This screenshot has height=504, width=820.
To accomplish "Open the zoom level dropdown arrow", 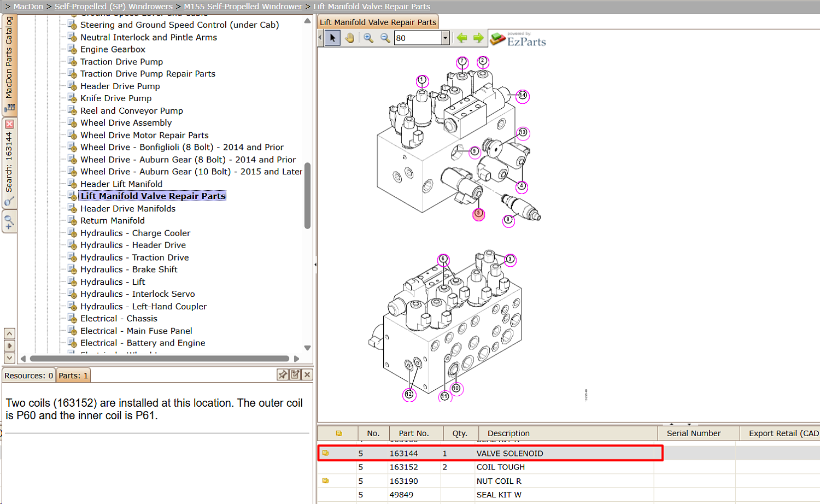I will 445,38.
